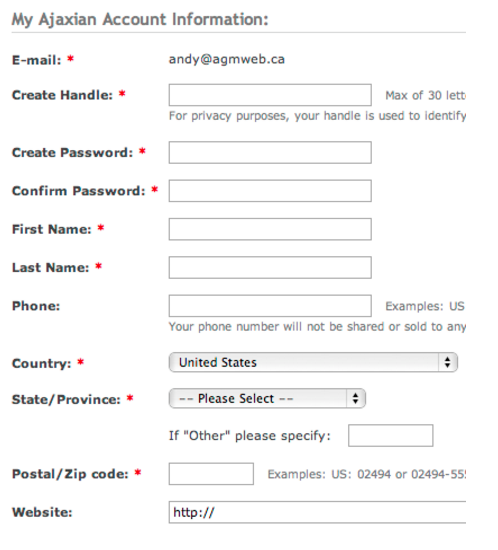Image resolution: width=498 pixels, height=550 pixels.
Task: Click the Create Handle input field
Action: point(270,95)
